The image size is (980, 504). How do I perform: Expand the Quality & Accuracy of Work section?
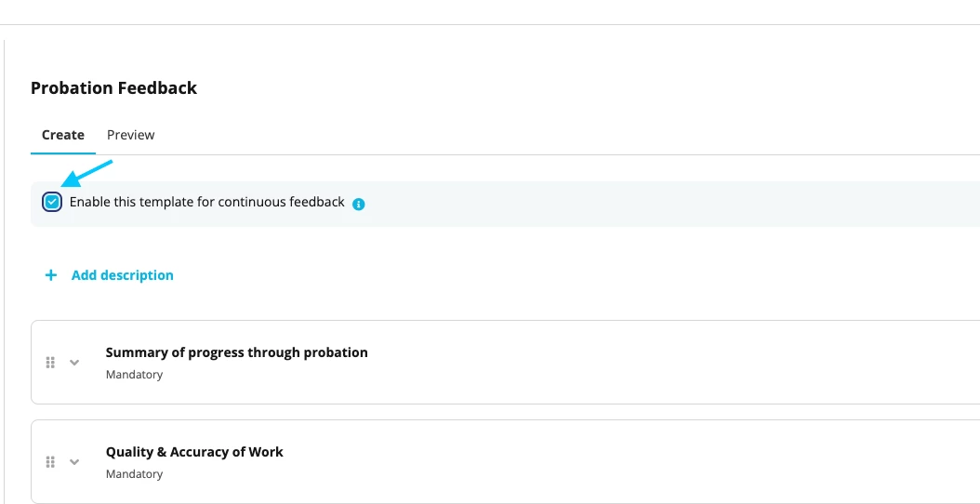(74, 461)
